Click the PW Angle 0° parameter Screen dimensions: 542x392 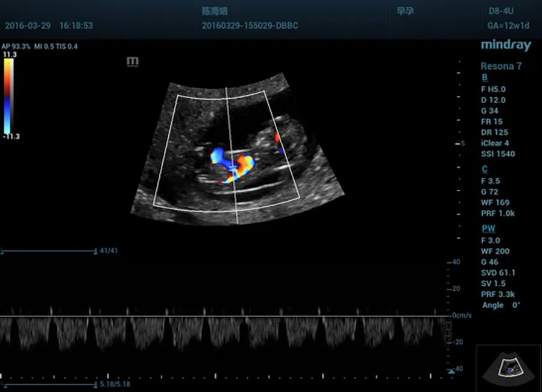pyautogui.click(x=500, y=305)
